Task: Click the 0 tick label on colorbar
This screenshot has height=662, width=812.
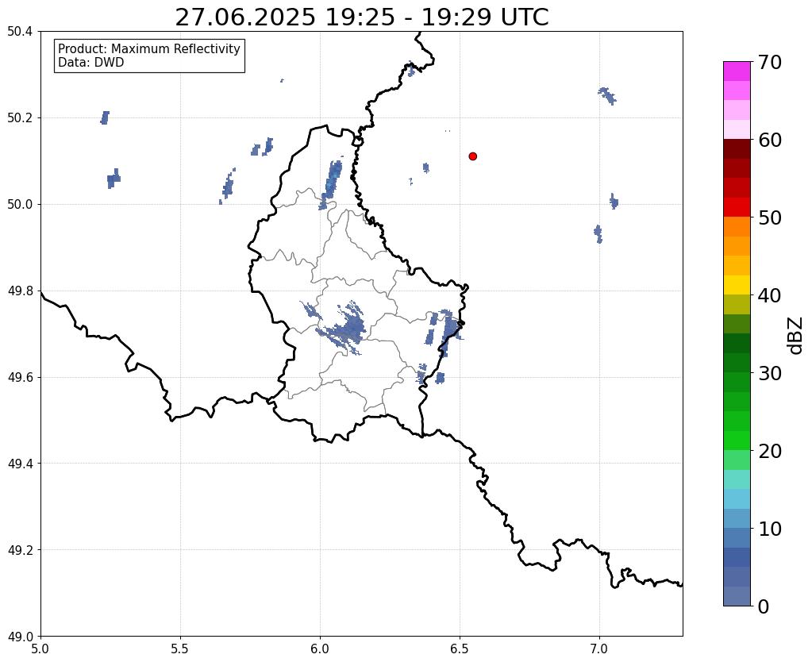Action: 764,606
